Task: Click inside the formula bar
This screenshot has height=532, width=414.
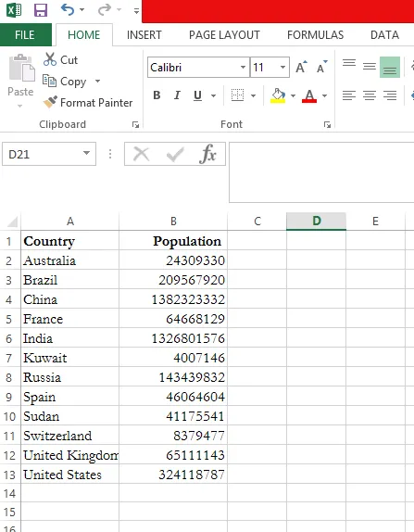Action: coord(321,172)
